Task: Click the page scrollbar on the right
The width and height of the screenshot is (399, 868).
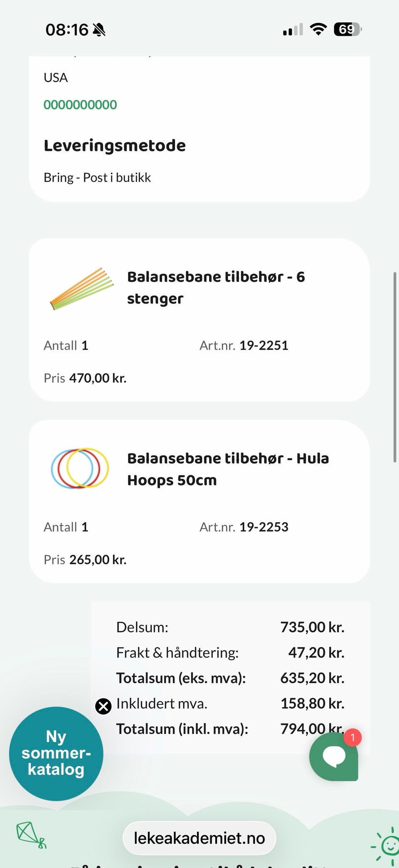Action: tap(395, 367)
